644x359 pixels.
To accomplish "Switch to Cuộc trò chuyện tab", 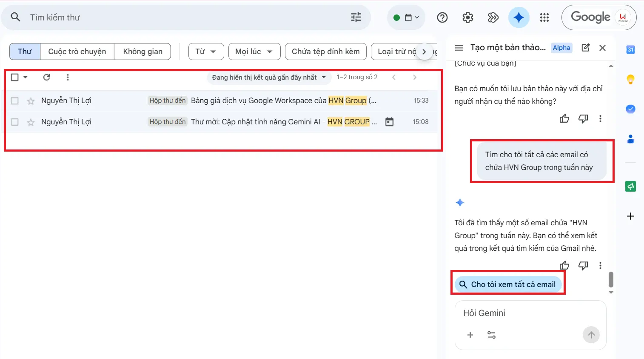I will click(x=77, y=52).
